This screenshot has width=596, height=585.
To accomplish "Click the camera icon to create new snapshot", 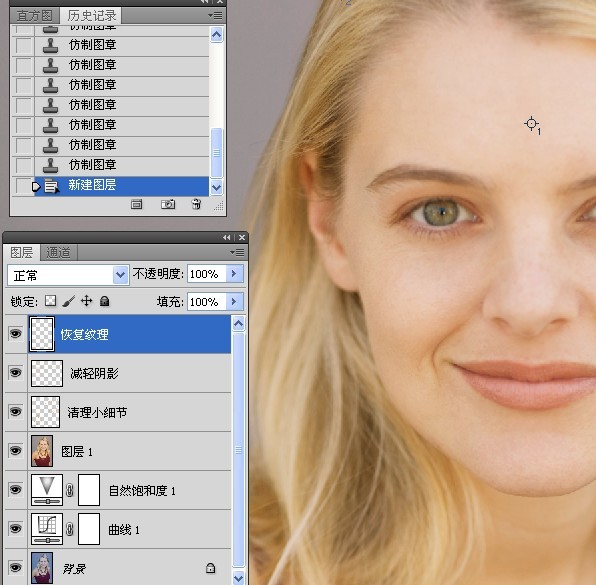I will (x=168, y=204).
